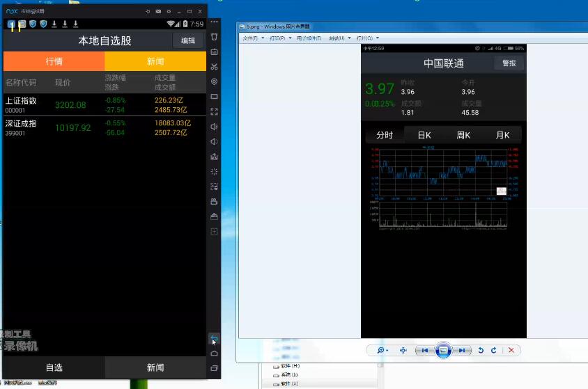Click the Android back arrow in Nox sidebar

coord(214,338)
